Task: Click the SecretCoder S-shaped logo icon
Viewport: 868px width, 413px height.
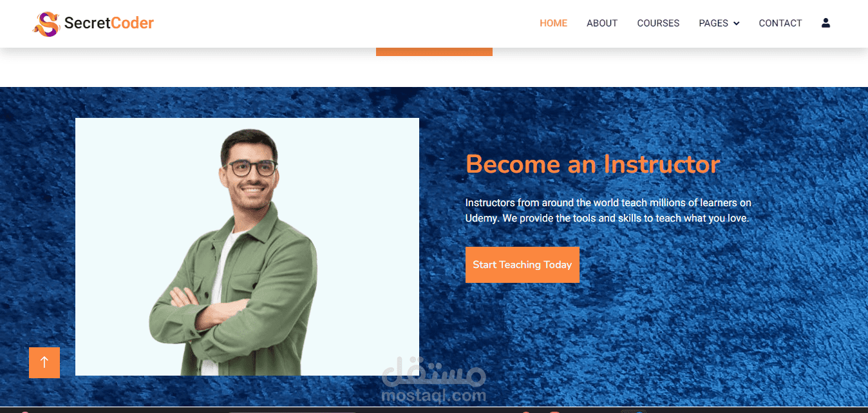Action: coord(46,24)
